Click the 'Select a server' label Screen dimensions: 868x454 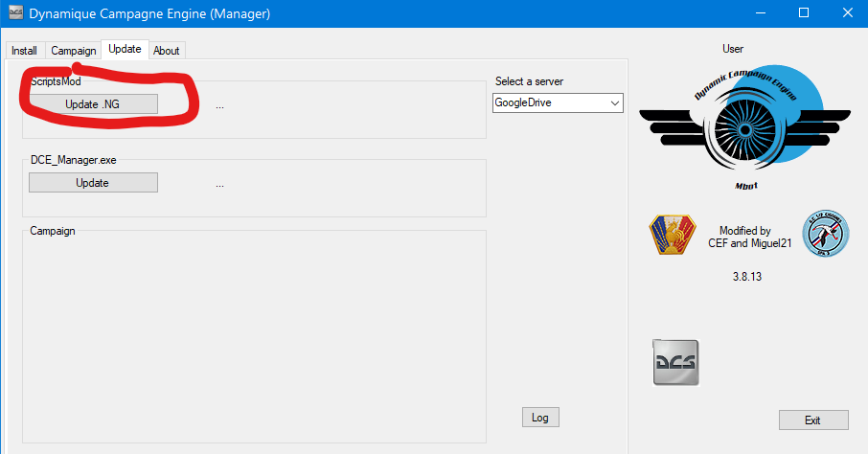529,81
